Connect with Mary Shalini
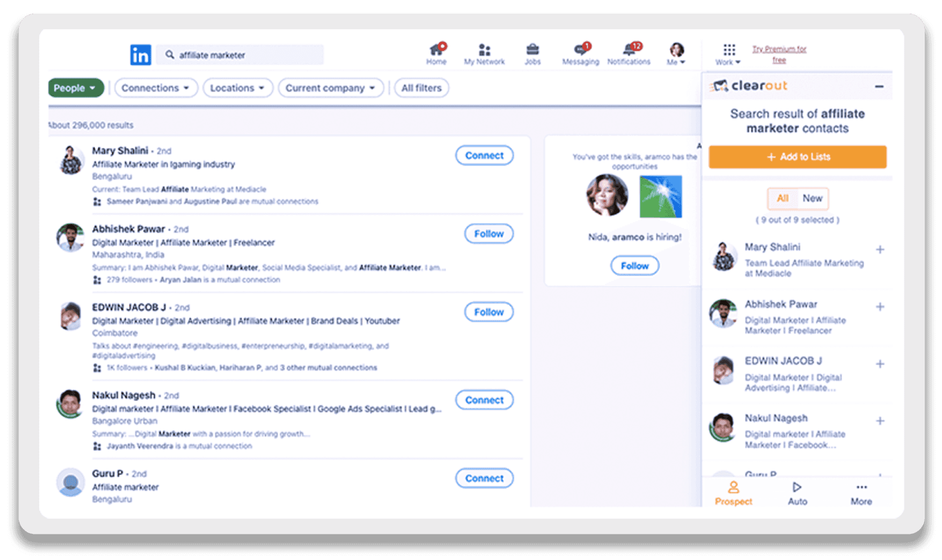Viewport: 942px width, 560px height. (x=484, y=155)
